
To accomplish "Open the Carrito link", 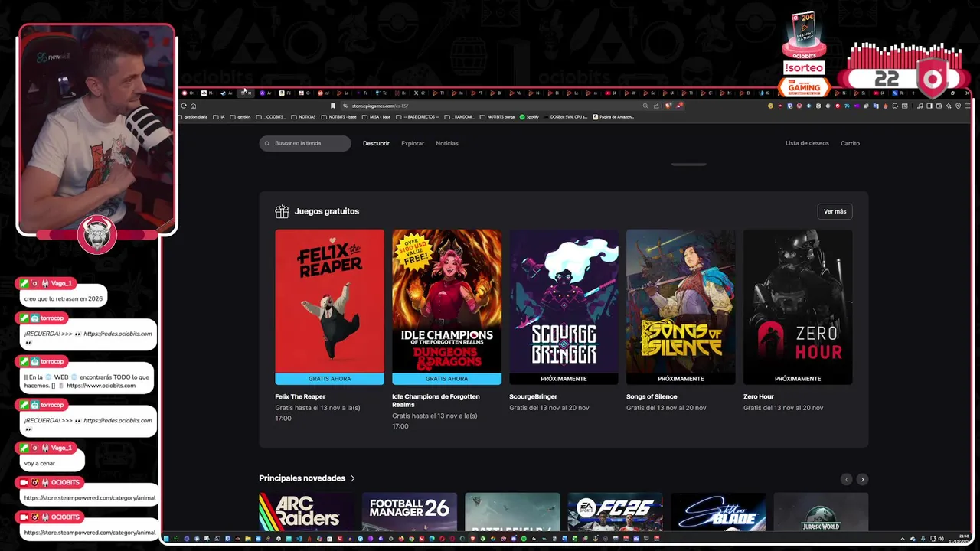I will [850, 143].
